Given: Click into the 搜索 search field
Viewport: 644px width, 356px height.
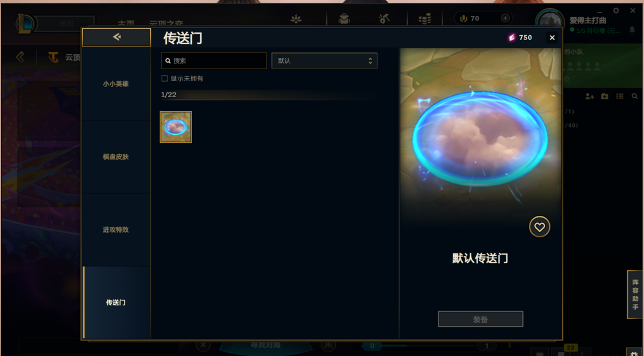Looking at the screenshot, I should (213, 61).
